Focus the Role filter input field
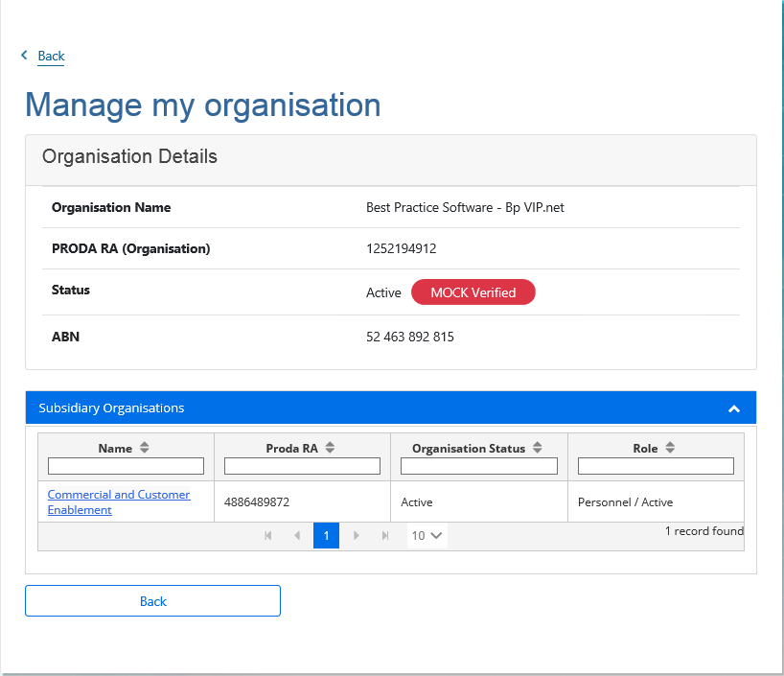 (656, 466)
